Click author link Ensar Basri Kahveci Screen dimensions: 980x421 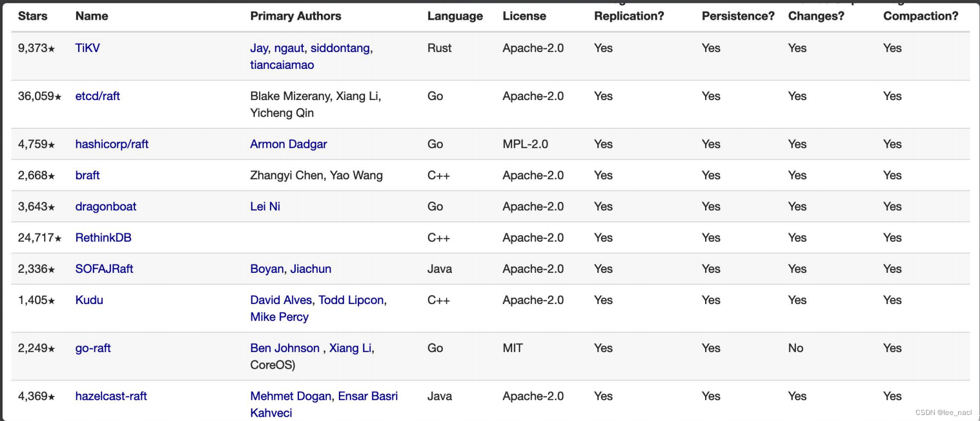pos(324,405)
